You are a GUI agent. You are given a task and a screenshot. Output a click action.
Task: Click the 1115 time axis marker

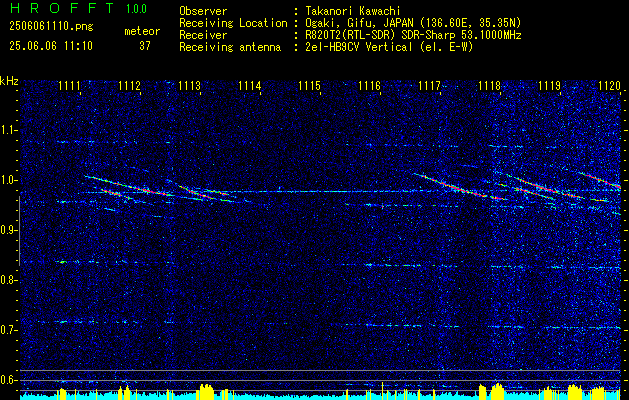(310, 86)
